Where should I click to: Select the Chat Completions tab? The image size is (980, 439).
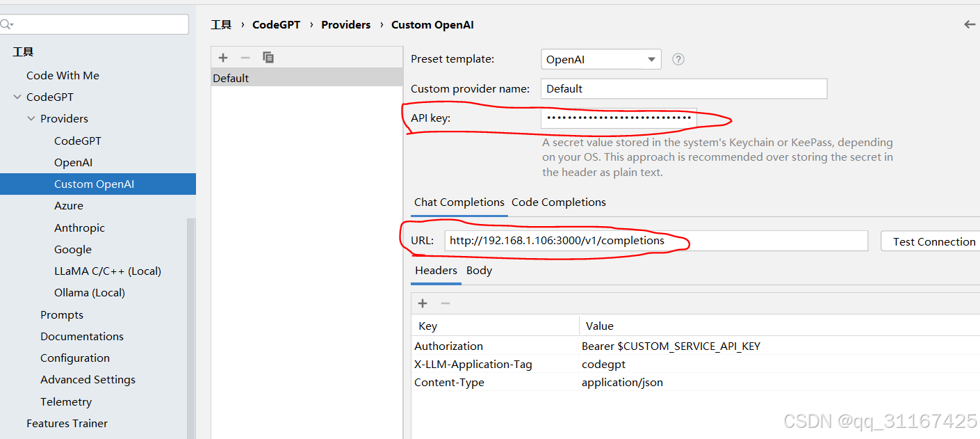459,202
